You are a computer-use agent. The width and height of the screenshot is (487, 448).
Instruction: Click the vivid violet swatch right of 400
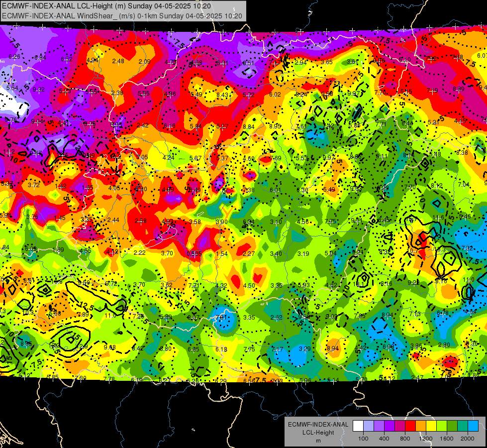390,426
